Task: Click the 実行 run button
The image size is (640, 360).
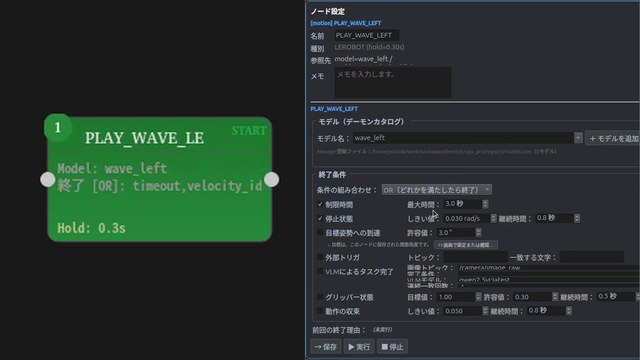Action: (359, 347)
